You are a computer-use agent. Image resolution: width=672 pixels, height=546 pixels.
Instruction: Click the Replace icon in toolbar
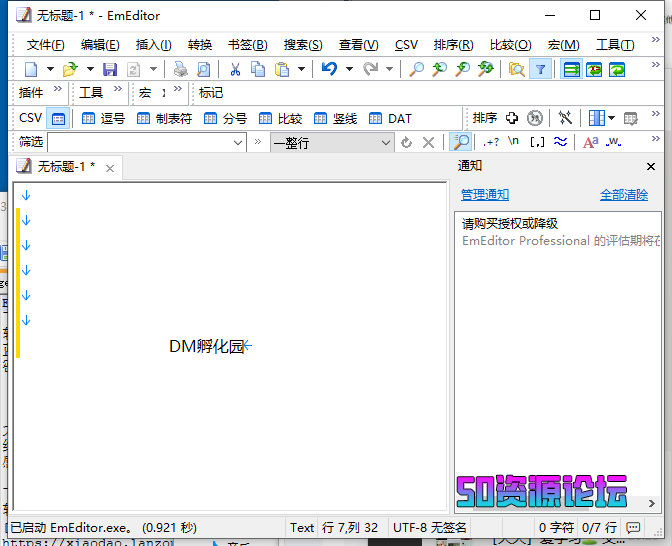point(486,69)
